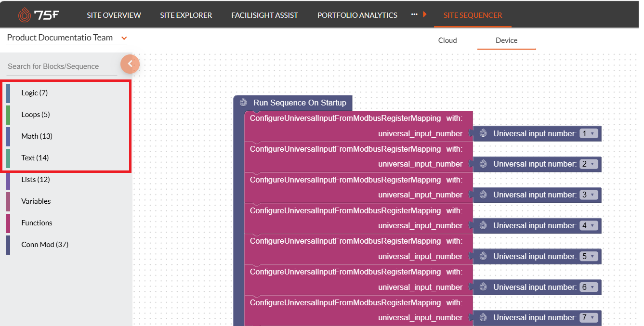Open the Site Explorer menu

pos(186,15)
